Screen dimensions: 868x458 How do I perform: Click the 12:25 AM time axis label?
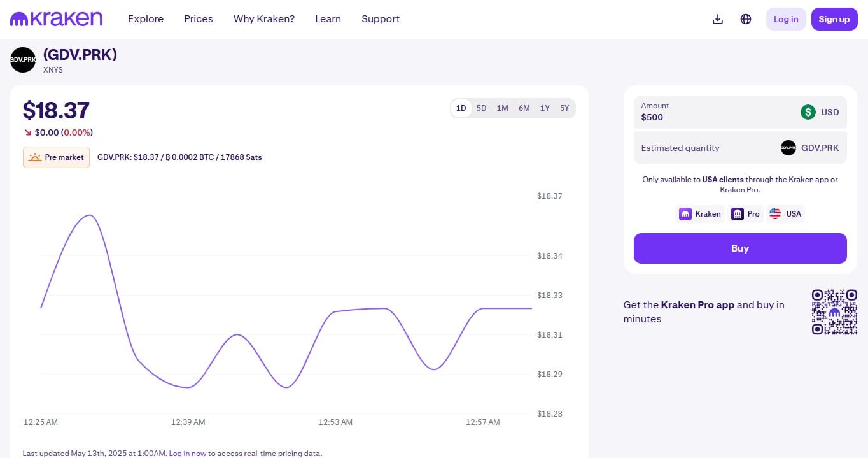point(41,422)
